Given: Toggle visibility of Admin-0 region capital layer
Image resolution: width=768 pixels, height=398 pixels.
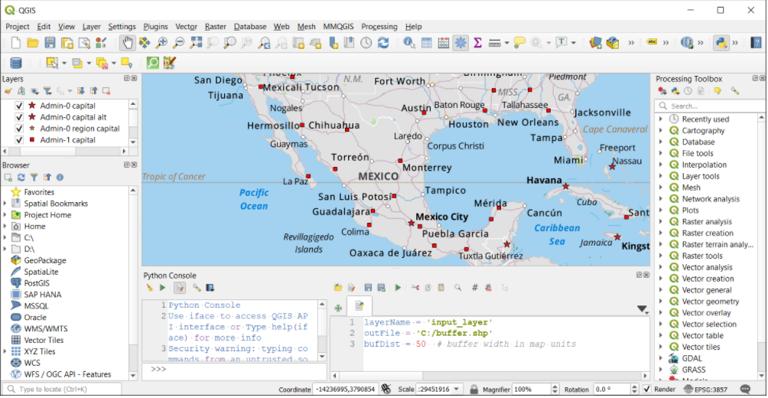Looking at the screenshot, I should tap(19, 128).
